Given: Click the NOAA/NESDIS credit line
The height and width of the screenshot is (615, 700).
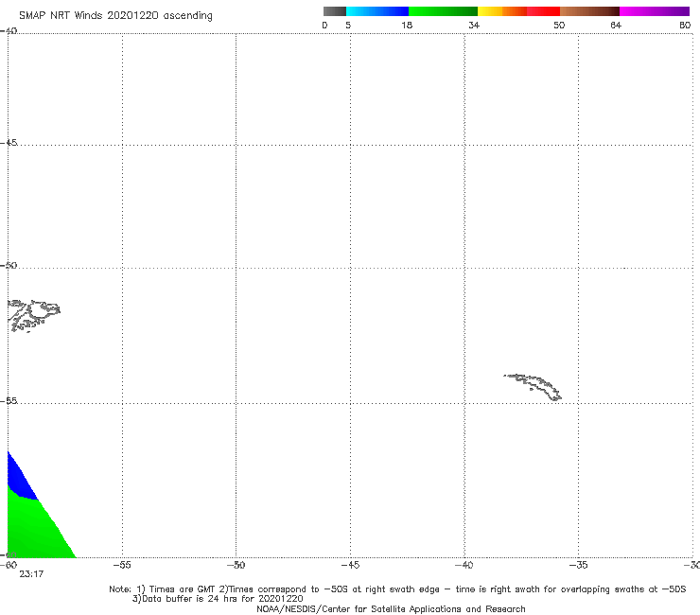Looking at the screenshot, I should (x=391, y=608).
